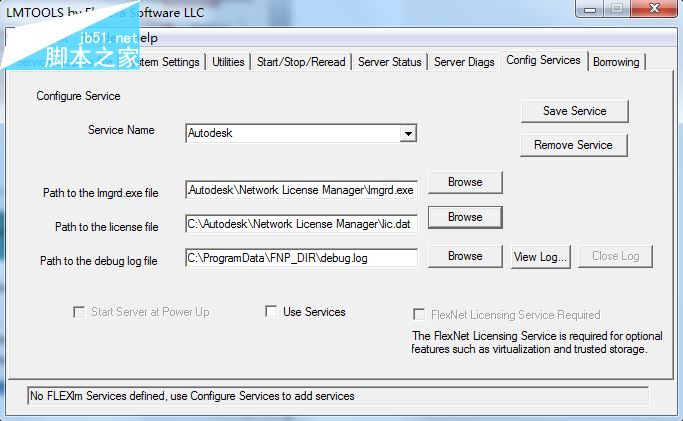683x421 pixels.
Task: Toggle Start Server at Power Up checkbox
Action: point(79,312)
